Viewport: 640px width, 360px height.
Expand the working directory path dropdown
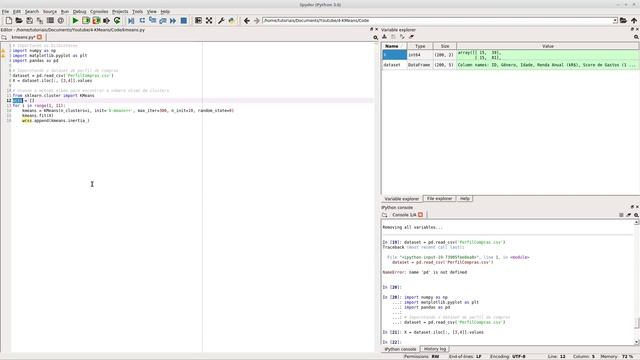pyautogui.click(x=615, y=20)
